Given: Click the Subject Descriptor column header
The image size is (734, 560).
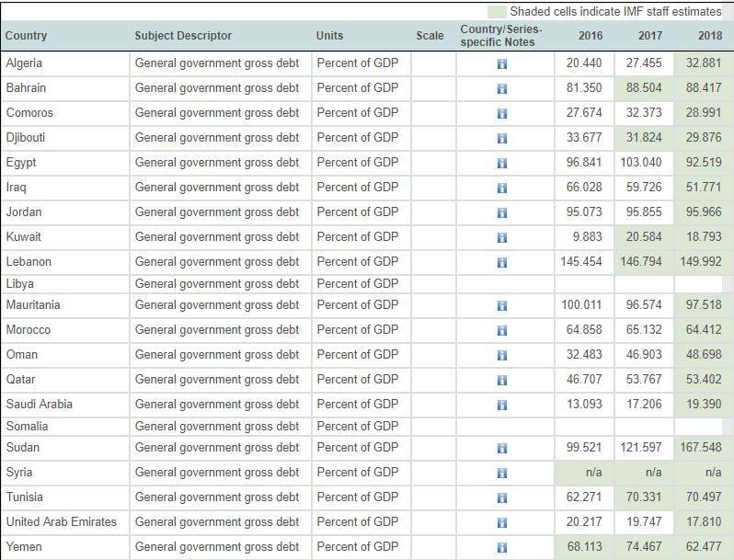Looking at the screenshot, I should click(183, 36).
